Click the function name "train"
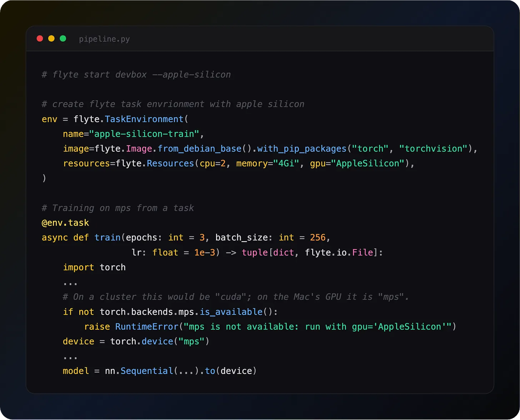This screenshot has height=420, width=520. pos(107,238)
